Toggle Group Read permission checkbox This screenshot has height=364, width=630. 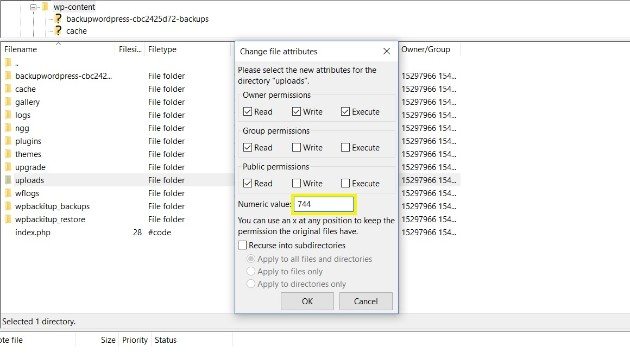tap(248, 147)
